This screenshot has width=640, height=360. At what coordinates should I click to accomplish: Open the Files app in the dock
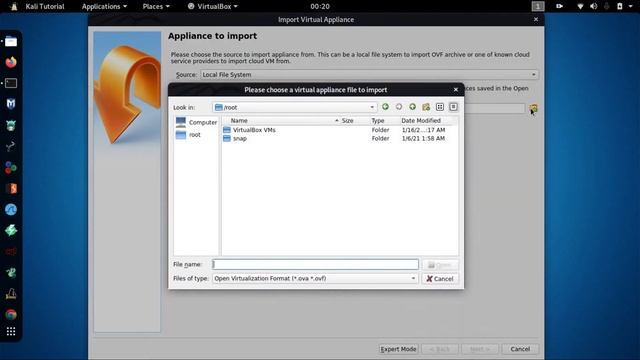11,41
